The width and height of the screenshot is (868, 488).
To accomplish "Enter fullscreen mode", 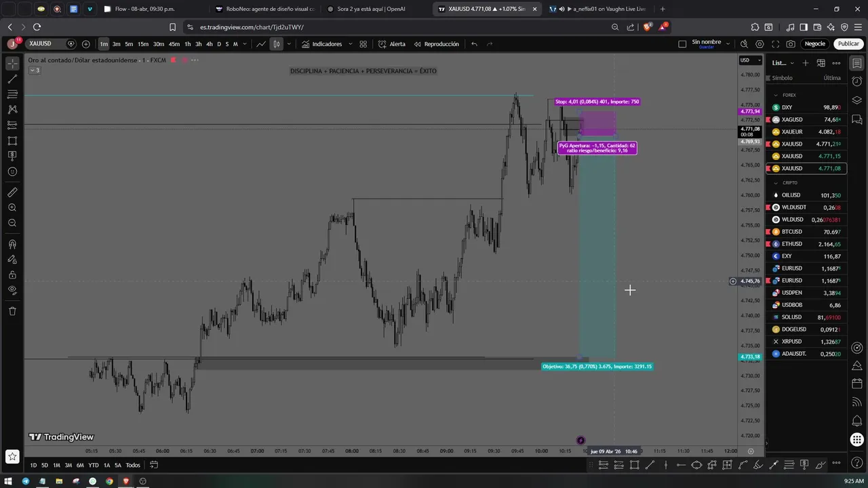I will coord(775,44).
